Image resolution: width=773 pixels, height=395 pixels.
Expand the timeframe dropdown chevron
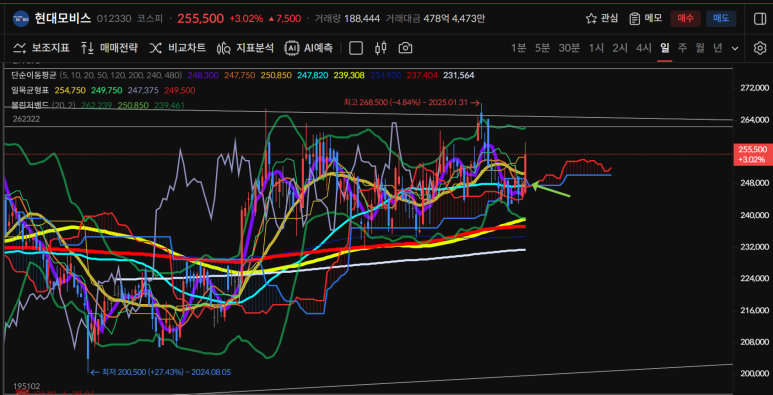[x=735, y=48]
